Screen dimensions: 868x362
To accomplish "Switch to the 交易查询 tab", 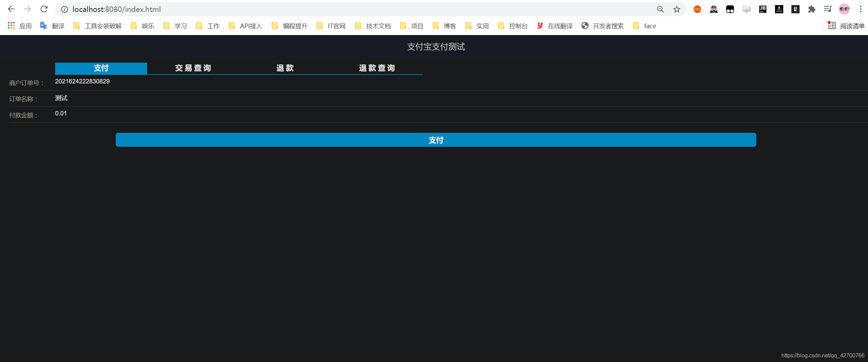I will click(193, 68).
